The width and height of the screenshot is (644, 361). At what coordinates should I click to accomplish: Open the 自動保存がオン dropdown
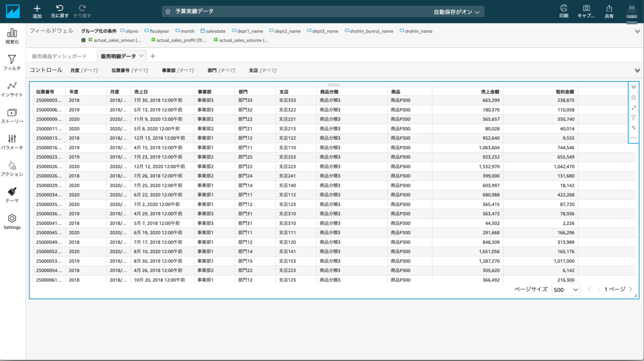(x=457, y=12)
